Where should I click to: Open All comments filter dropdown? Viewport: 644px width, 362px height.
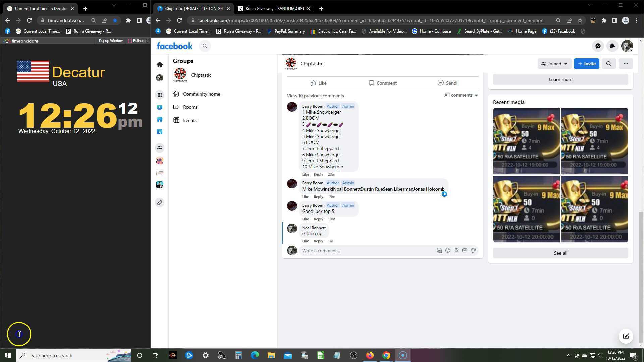click(x=461, y=95)
